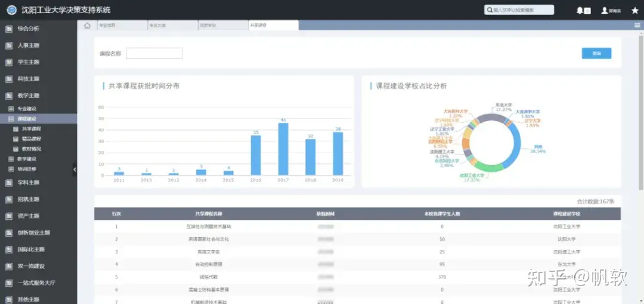Click the 2014 bar labeled 5
This screenshot has height=304, width=644.
[201, 172]
